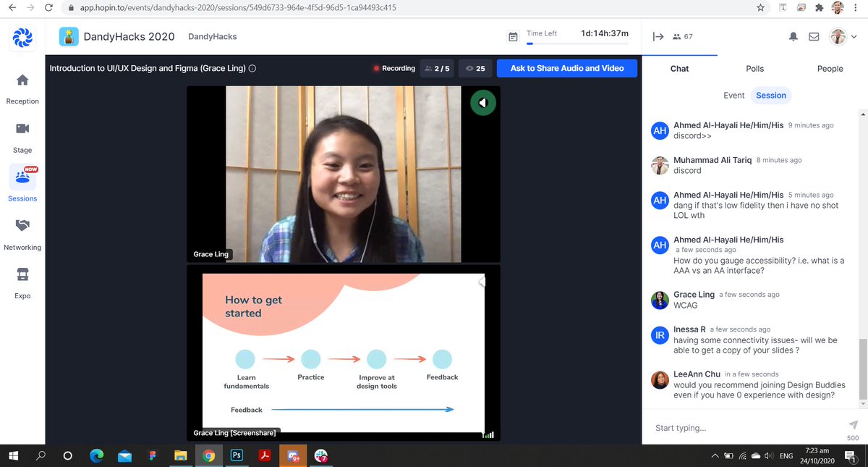
Task: Open the Networking area
Action: tap(22, 233)
